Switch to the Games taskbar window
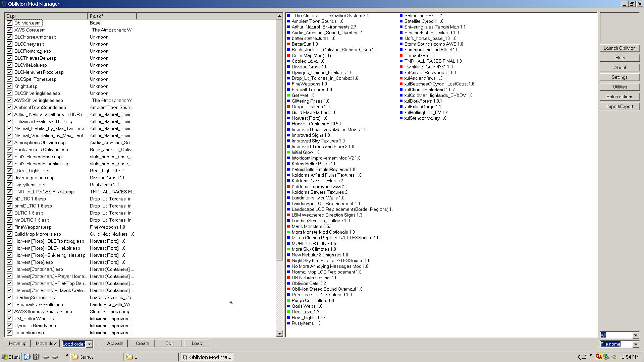 pyautogui.click(x=97, y=357)
